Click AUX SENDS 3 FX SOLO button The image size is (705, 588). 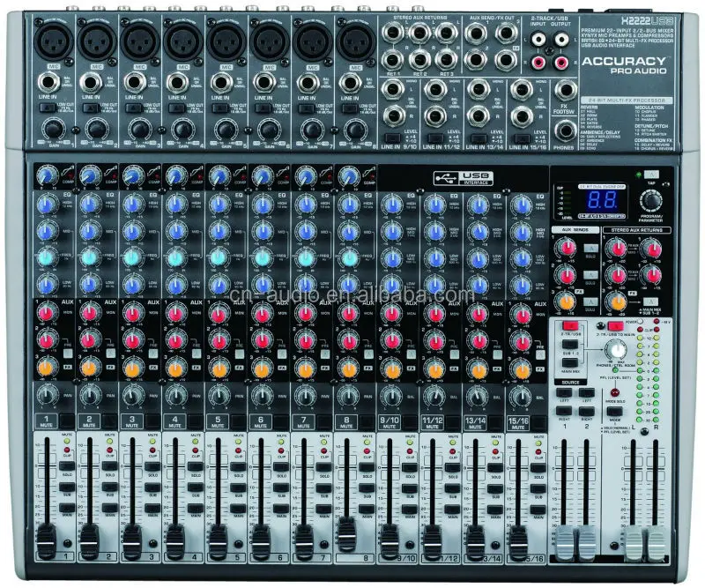tap(590, 301)
